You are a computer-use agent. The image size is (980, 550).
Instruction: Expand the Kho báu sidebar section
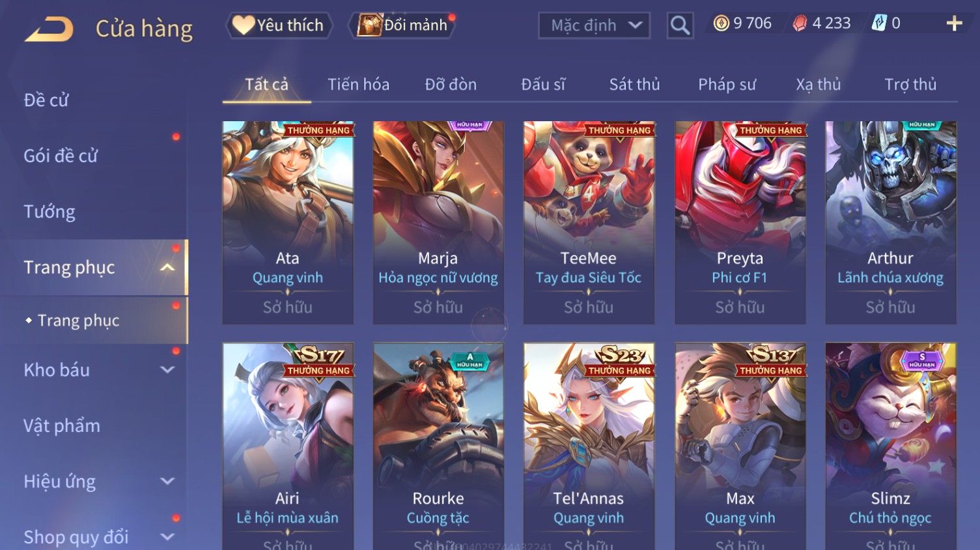pos(167,370)
